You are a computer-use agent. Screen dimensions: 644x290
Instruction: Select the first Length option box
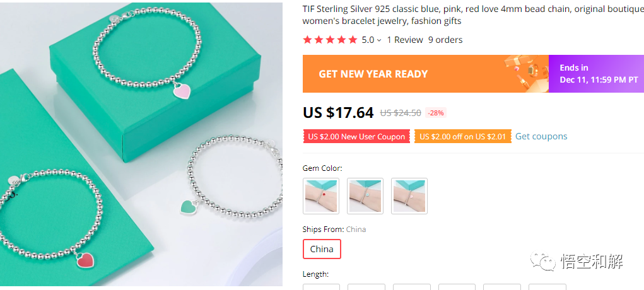pos(321,287)
